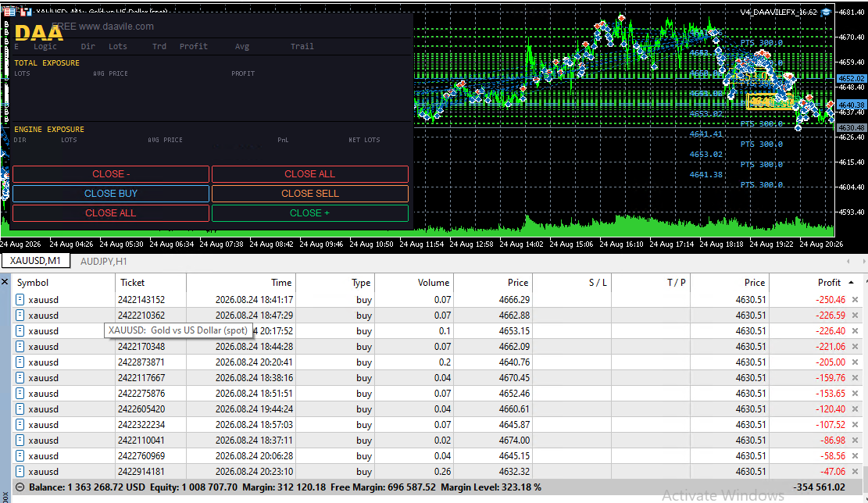The height and width of the screenshot is (503, 868).
Task: Click the trade icon for ticket 2422143152
Action: tap(20, 299)
